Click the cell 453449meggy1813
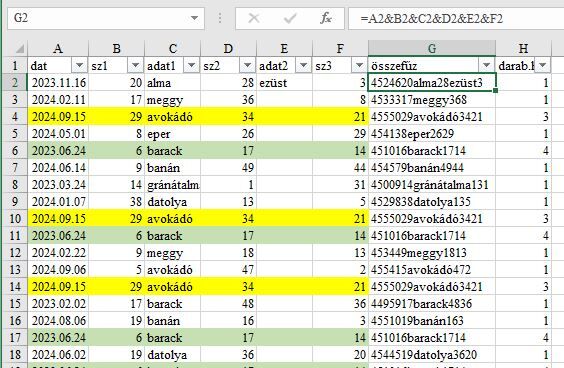Screen dimensions: 564x368 pos(432,253)
